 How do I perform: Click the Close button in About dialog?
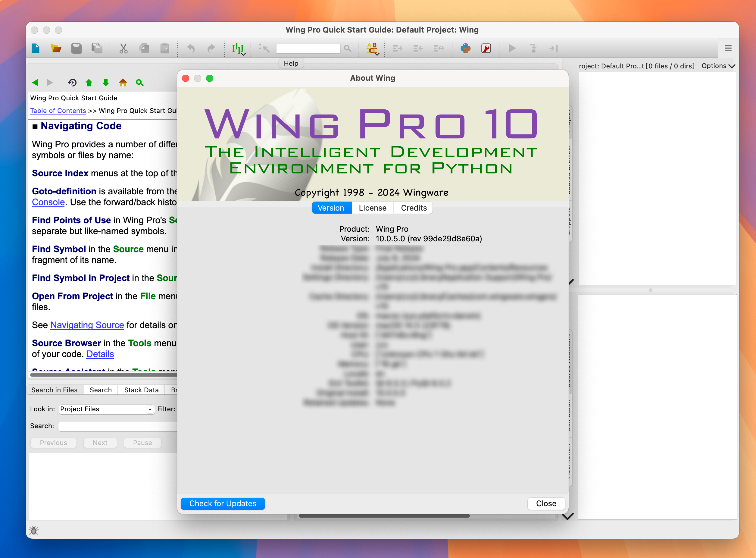pos(545,503)
